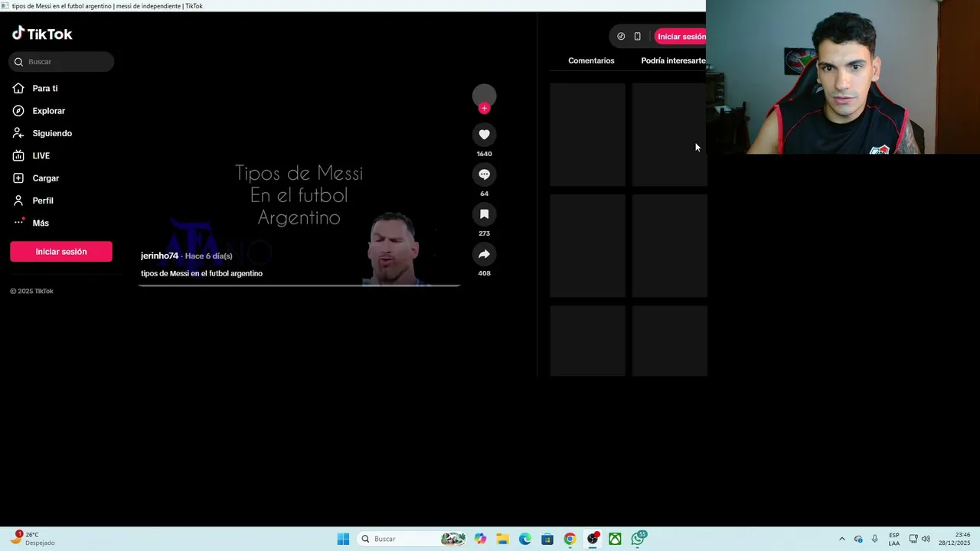Open the weather widget showing 26°C
980x551 pixels.
pyautogui.click(x=33, y=539)
